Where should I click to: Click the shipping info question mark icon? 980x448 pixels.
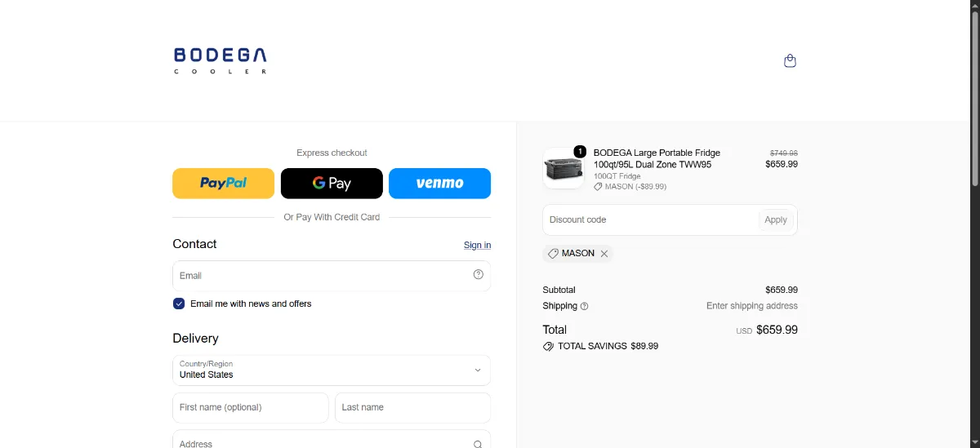pos(584,307)
